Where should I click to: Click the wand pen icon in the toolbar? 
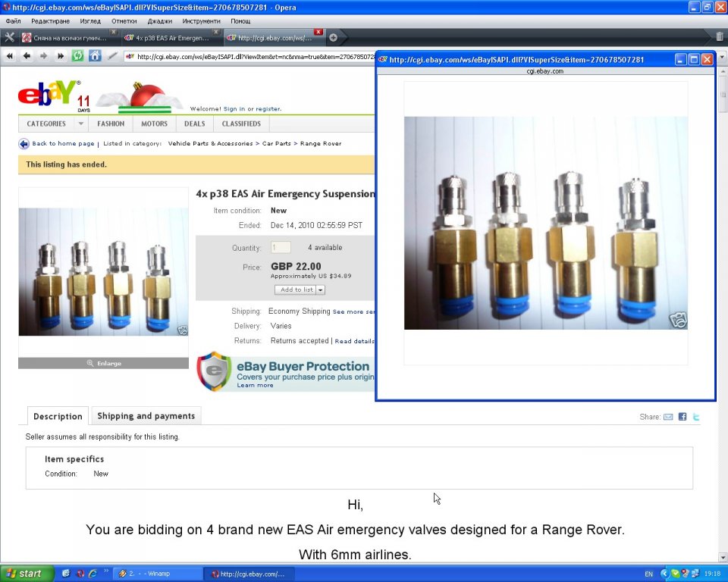[x=112, y=56]
